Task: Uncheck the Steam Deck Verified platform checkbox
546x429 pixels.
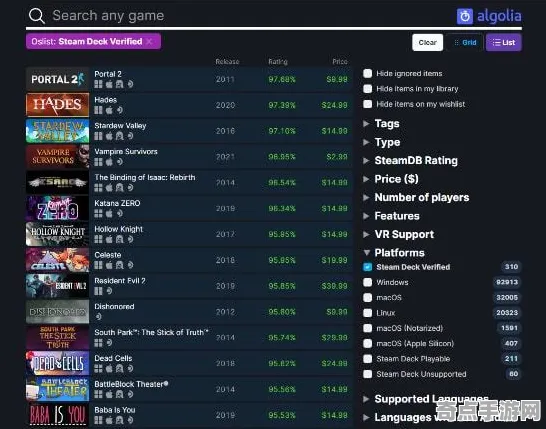Action: tap(367, 267)
